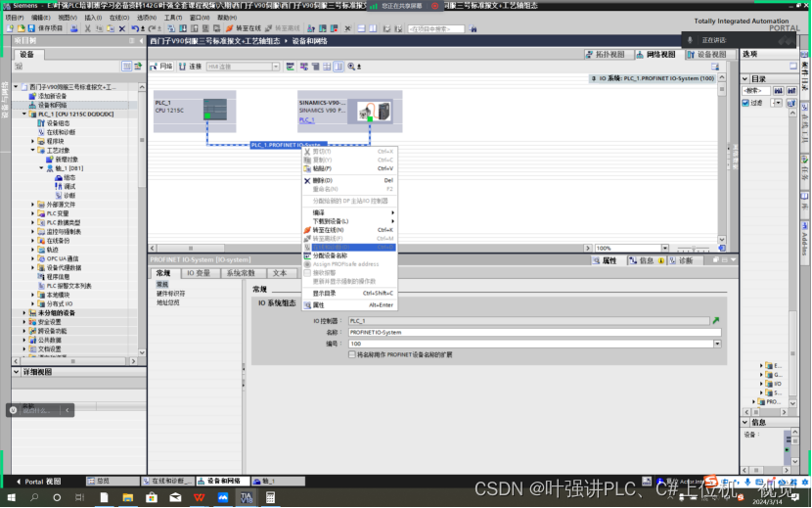Toggle PROFINET device name extension checkbox
This screenshot has width=812, height=508.
point(352,354)
